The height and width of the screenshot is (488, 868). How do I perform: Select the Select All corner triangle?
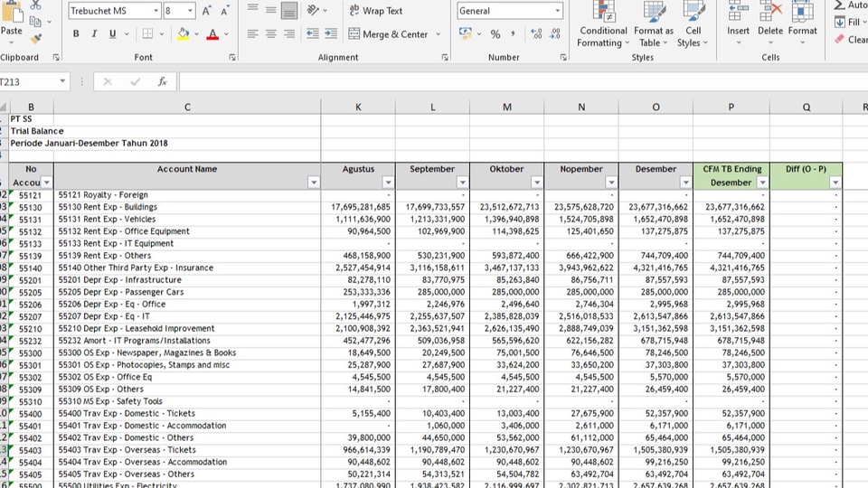4,107
